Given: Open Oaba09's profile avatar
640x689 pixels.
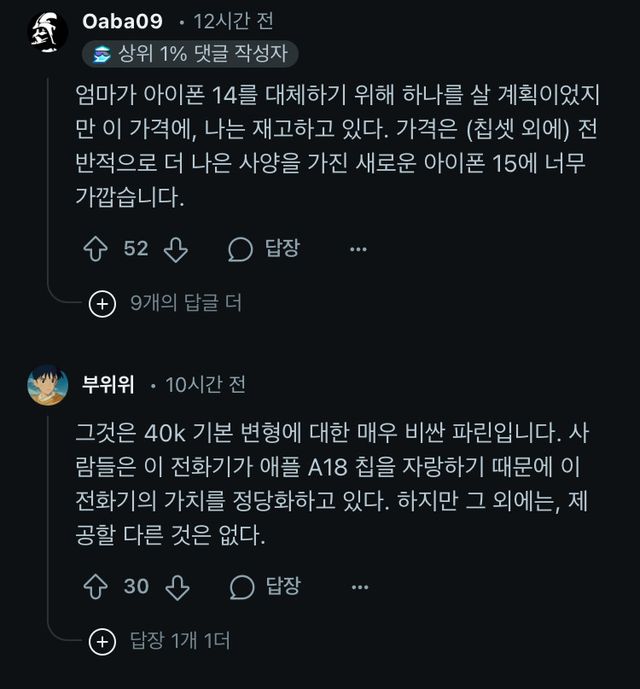Looking at the screenshot, I should [48, 31].
